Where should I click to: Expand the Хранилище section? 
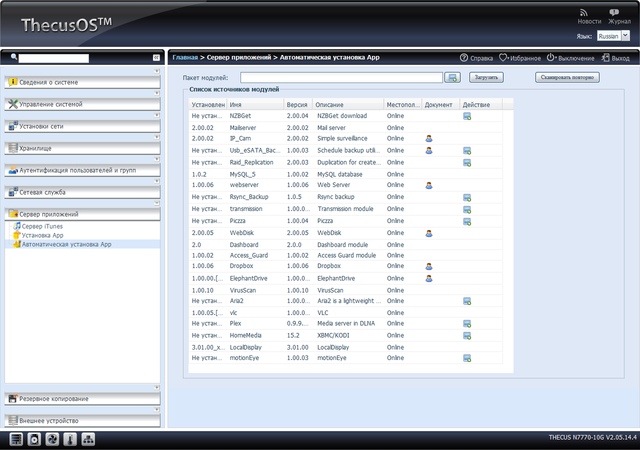click(x=82, y=148)
